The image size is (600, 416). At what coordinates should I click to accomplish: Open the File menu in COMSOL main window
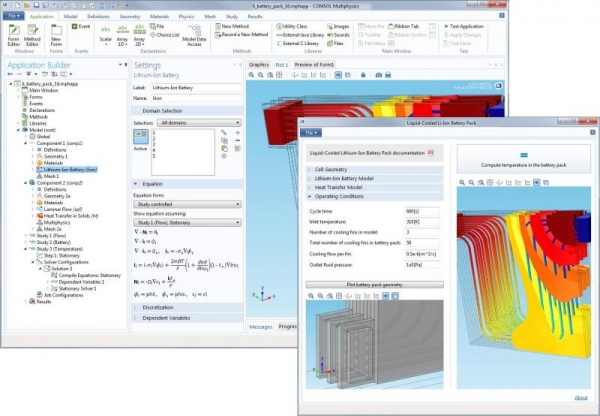pyautogui.click(x=14, y=16)
